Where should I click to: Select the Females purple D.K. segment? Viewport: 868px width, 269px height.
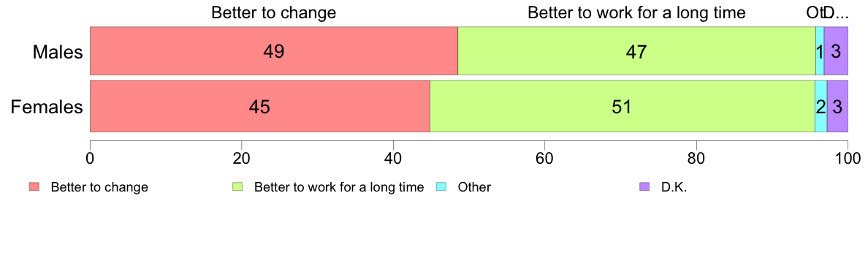837,106
